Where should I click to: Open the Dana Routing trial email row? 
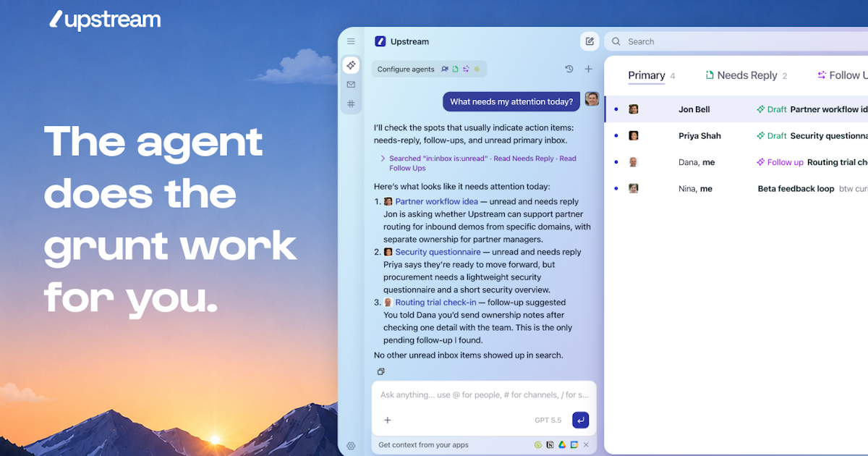pos(736,162)
